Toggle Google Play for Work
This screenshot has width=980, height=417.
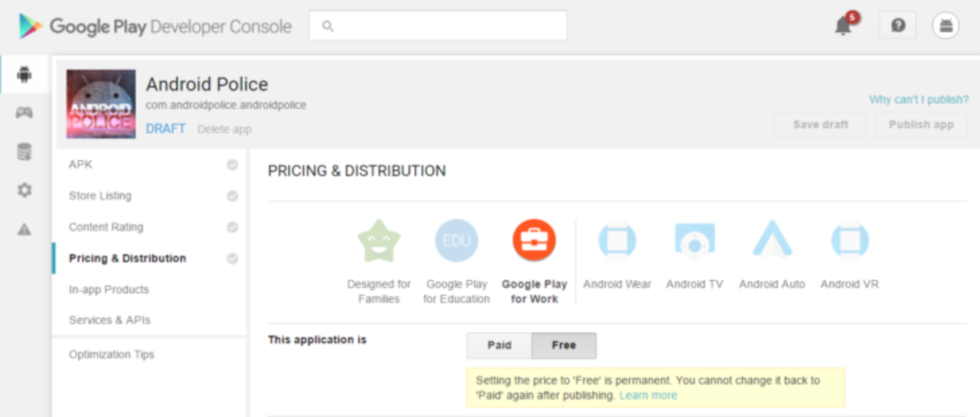[x=534, y=241]
